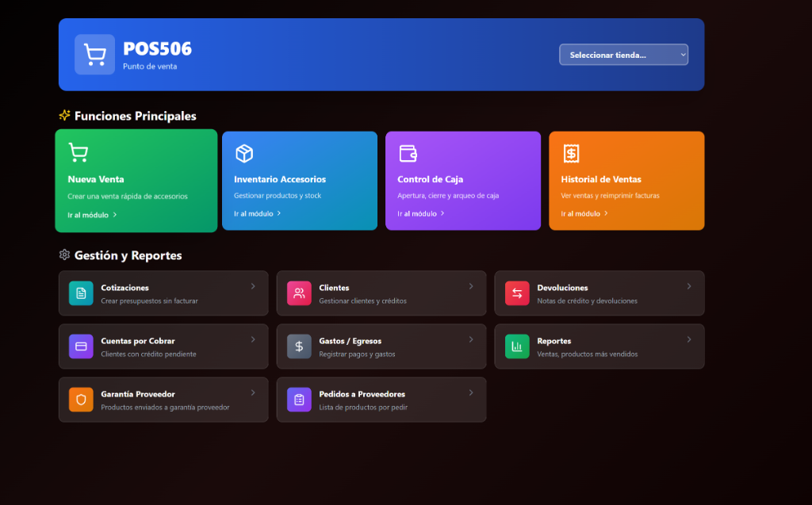Click 'Ir al módulo' under Inventario Accesorios

click(258, 213)
